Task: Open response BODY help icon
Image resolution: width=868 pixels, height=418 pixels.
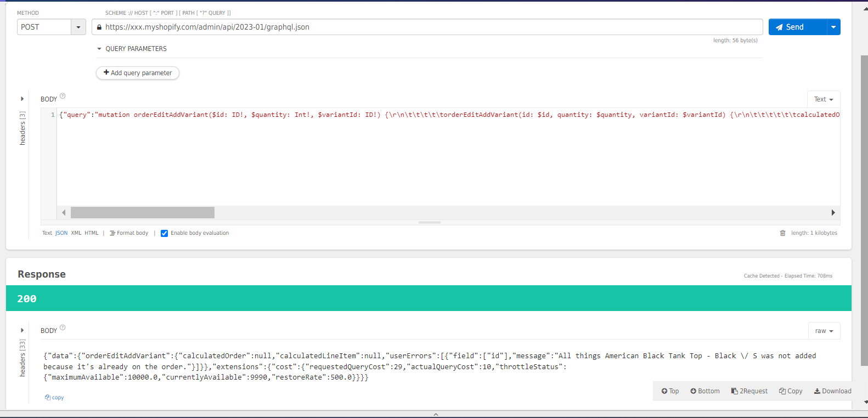Action: pyautogui.click(x=63, y=327)
